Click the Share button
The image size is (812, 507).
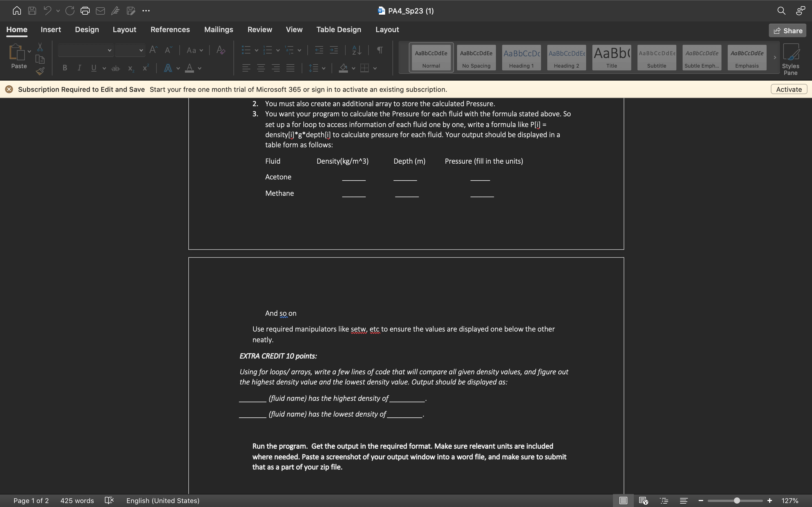787,30
